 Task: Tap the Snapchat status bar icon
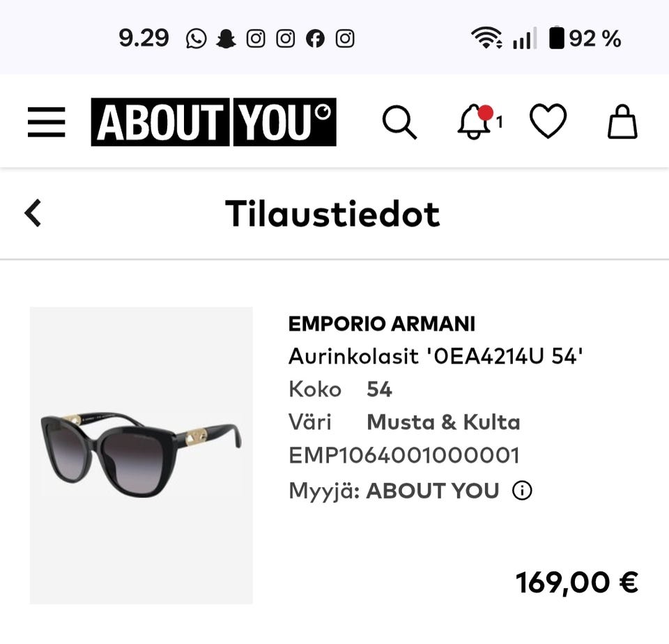226,39
